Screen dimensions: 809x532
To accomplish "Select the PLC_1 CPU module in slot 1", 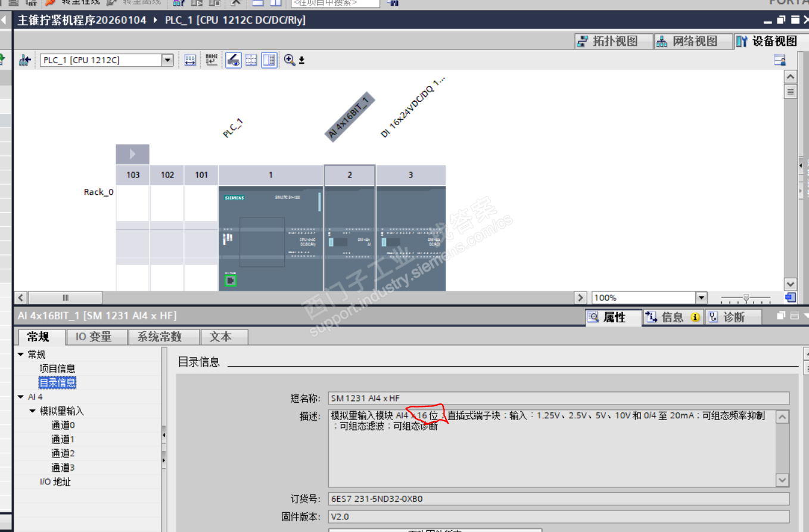I will click(270, 238).
